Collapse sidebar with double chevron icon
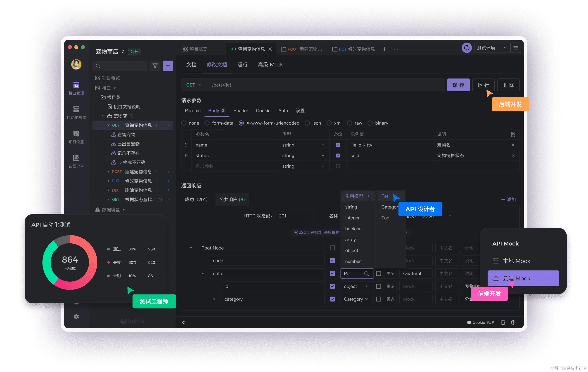This screenshot has height=372, width=588. [x=184, y=323]
